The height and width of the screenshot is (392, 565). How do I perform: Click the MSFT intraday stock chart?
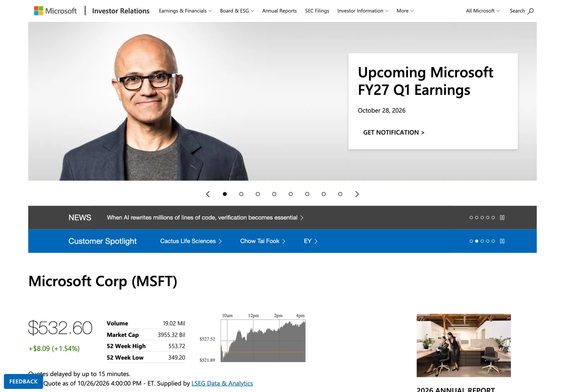pyautogui.click(x=263, y=341)
